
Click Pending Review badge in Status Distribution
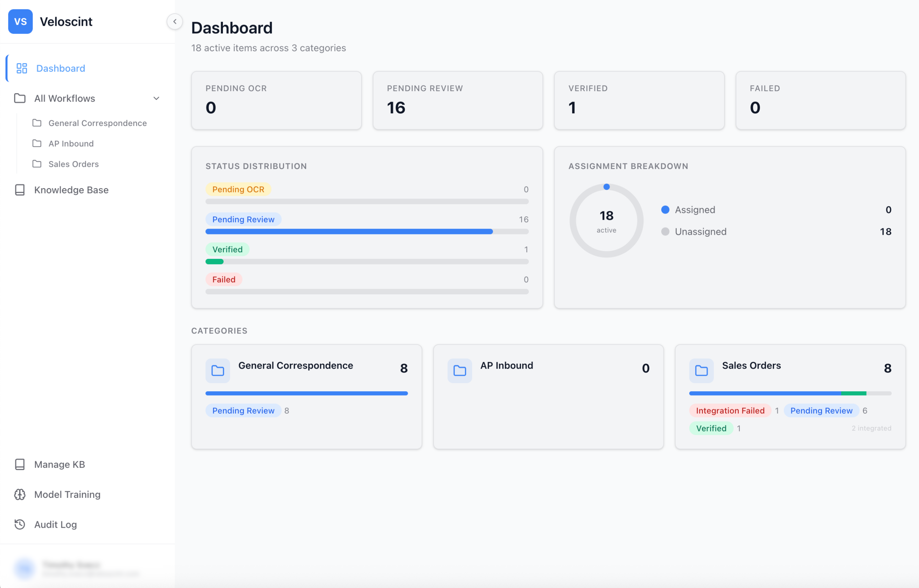tap(243, 219)
